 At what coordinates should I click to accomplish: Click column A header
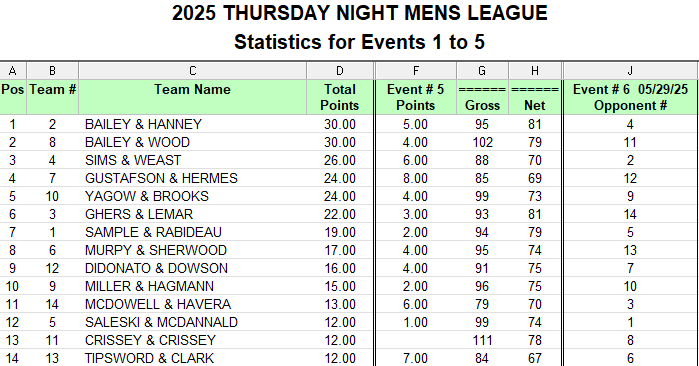pos(12,71)
